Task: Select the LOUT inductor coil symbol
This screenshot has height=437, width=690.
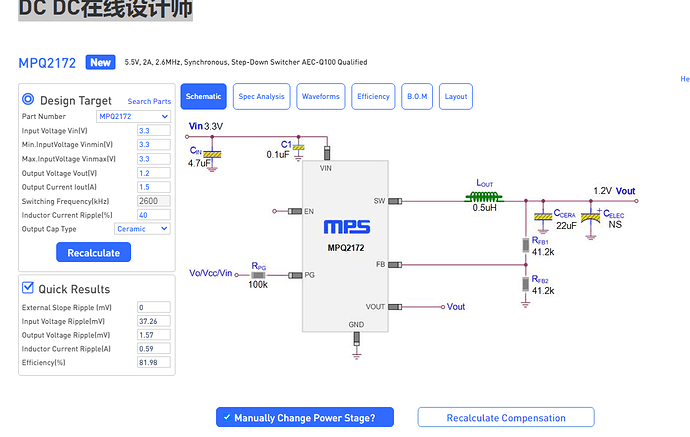Action: [484, 196]
